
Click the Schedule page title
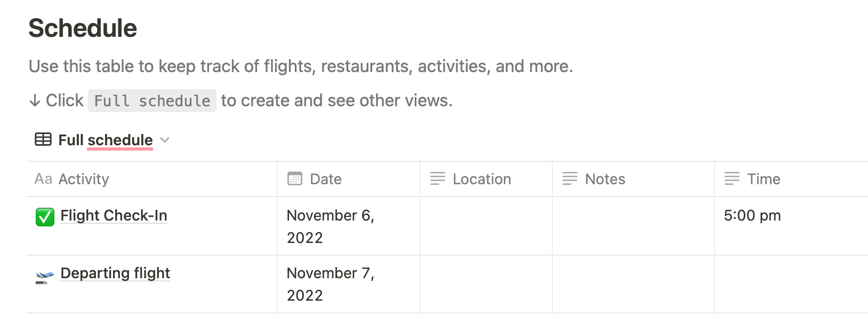pos(83,28)
